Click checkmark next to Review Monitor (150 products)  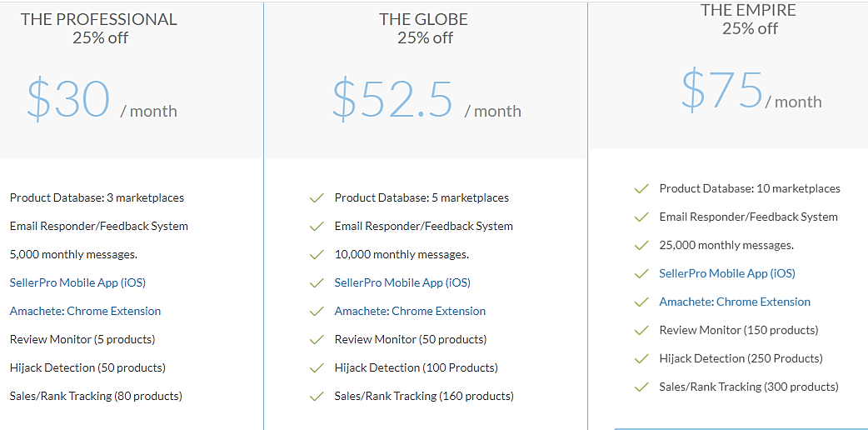tap(641, 330)
